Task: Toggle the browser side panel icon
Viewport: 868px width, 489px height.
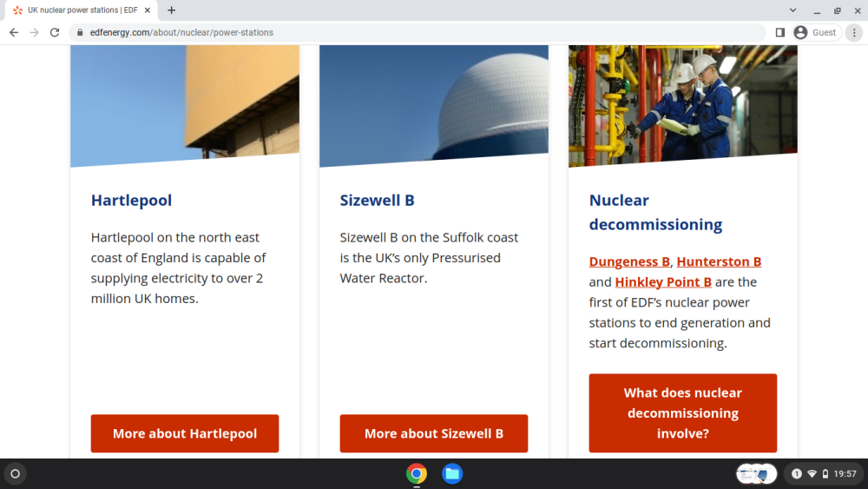Action: [780, 33]
